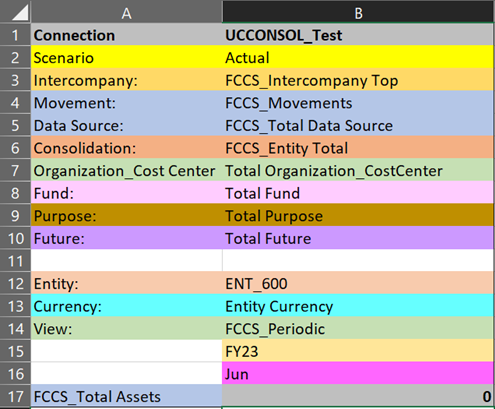The height and width of the screenshot is (409, 495).
Task: Select the yellow Scenario label cell
Action: click(x=127, y=57)
